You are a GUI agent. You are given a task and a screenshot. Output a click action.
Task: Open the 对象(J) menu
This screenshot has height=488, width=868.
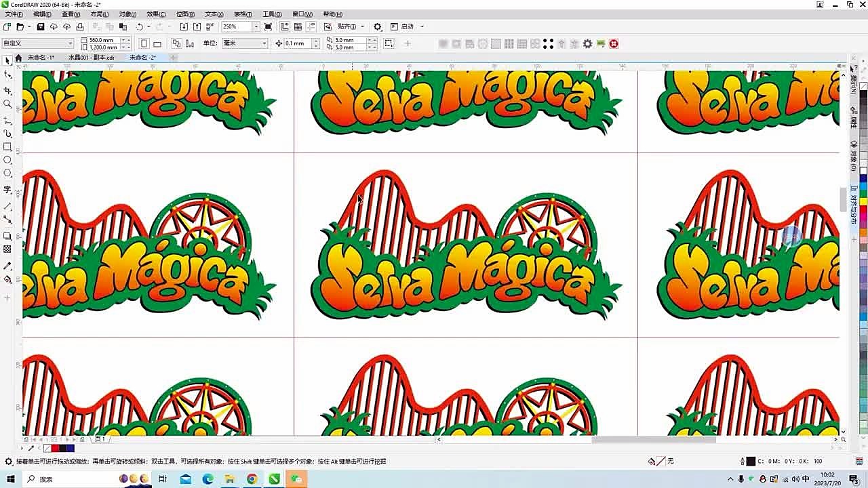pyautogui.click(x=127, y=14)
